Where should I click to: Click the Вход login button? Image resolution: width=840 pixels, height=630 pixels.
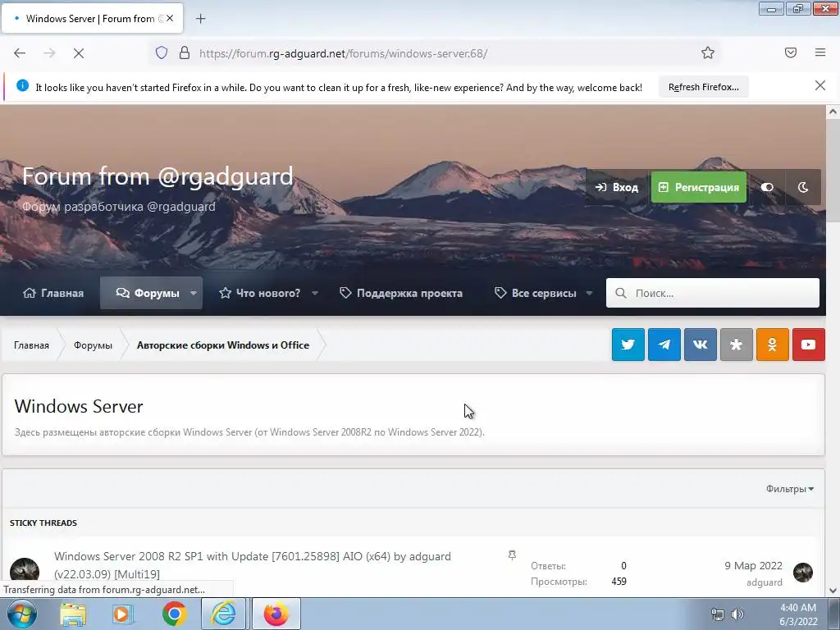click(x=617, y=188)
